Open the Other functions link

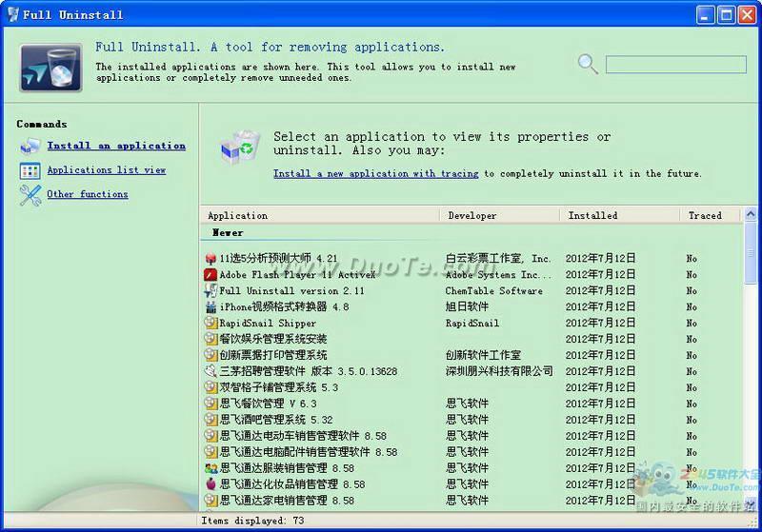point(88,194)
